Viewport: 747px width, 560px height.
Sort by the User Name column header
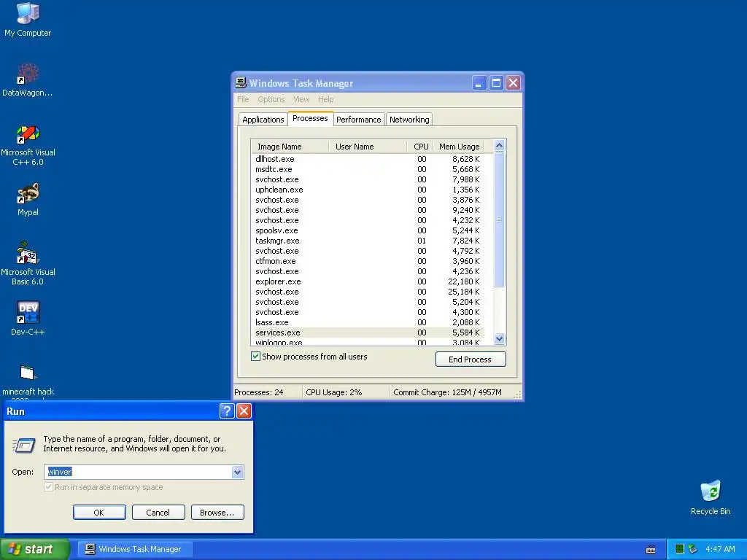(368, 147)
